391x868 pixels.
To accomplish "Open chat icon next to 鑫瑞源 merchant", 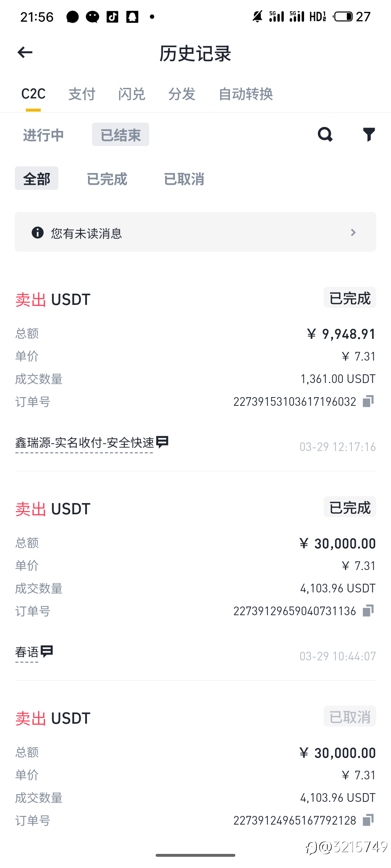I will point(162,442).
